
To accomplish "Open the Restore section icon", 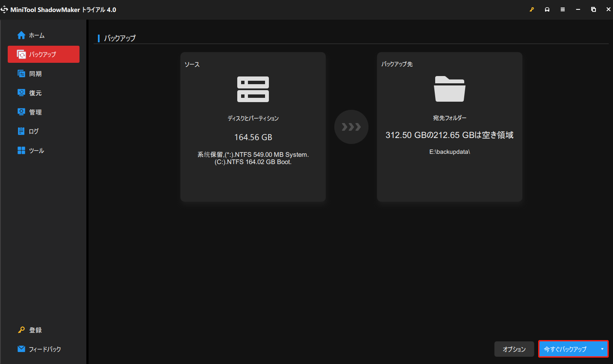I will click(x=21, y=93).
